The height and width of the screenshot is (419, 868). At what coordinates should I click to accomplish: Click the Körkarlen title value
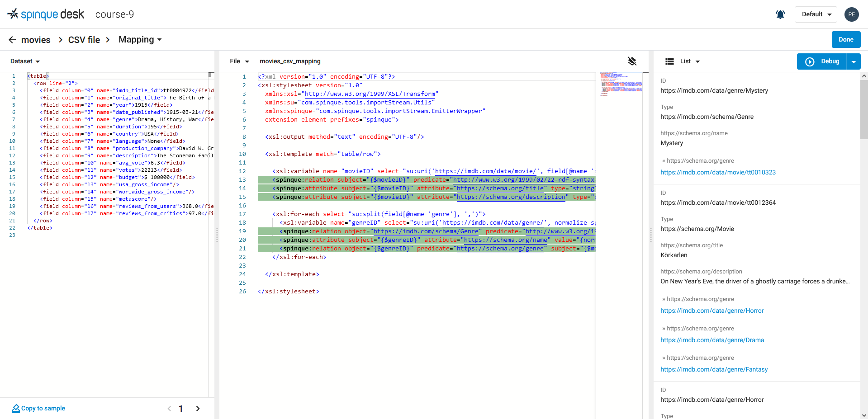pyautogui.click(x=674, y=255)
